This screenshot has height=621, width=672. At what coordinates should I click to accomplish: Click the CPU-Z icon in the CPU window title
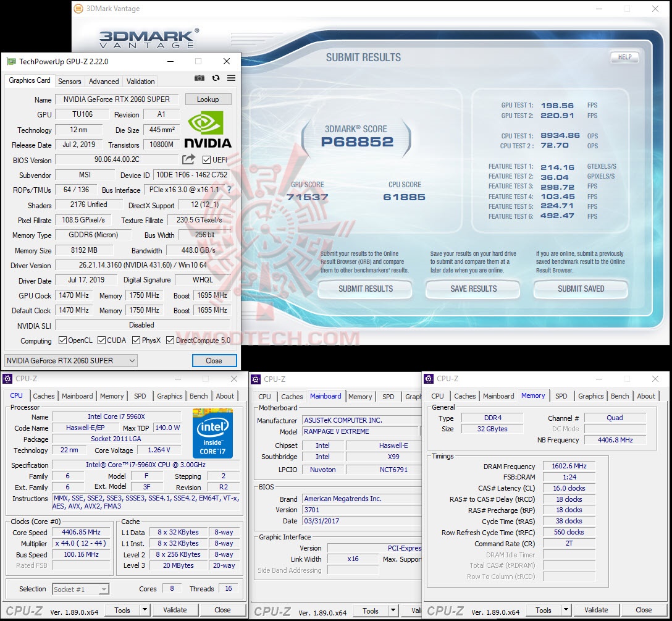click(7, 379)
